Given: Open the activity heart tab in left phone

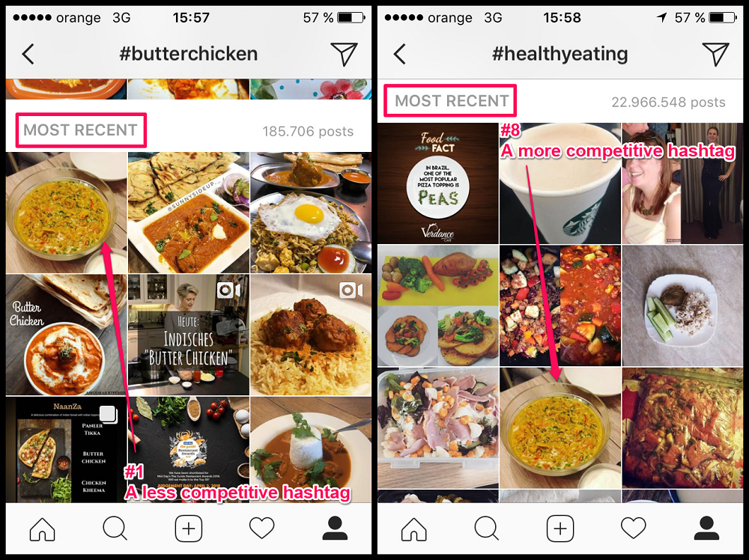Looking at the screenshot, I should [261, 529].
